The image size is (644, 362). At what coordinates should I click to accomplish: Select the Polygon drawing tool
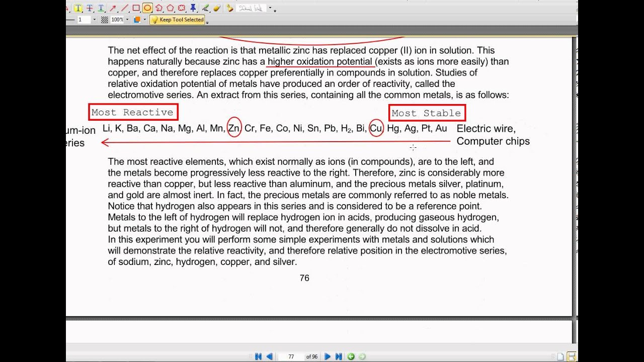point(170,8)
